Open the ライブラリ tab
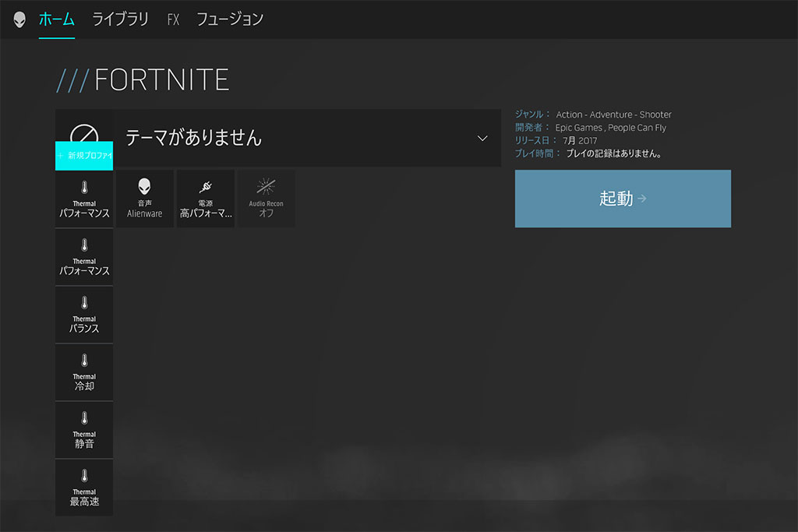 120,19
